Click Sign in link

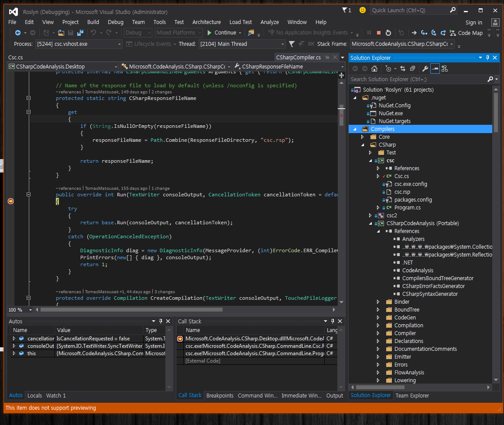click(x=473, y=23)
